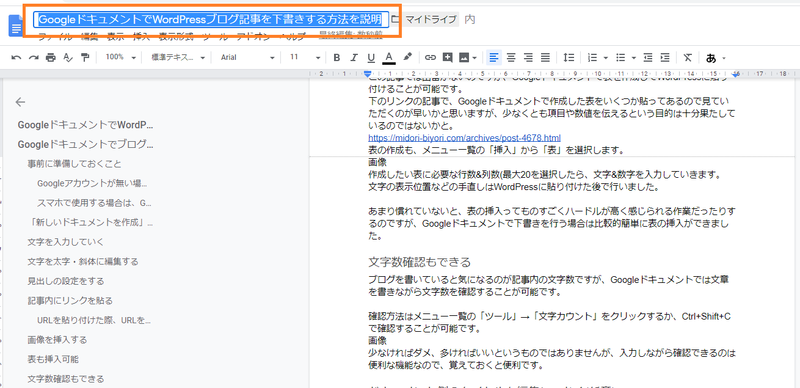800x388 pixels.
Task: Jump to outline heading GoogleドキュメントでWordP...
Action: tap(85, 125)
